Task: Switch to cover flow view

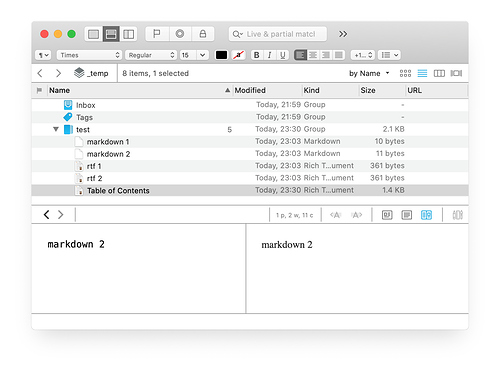Action: coord(456,73)
